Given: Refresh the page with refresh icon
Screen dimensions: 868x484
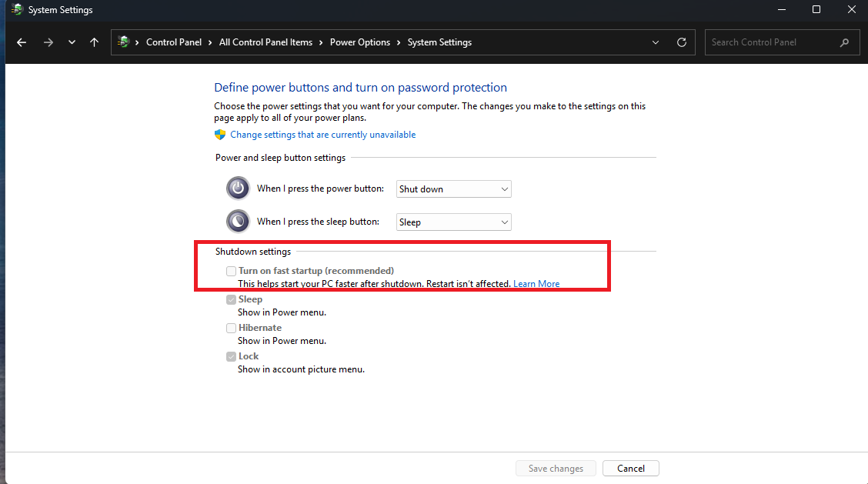Looking at the screenshot, I should point(682,42).
